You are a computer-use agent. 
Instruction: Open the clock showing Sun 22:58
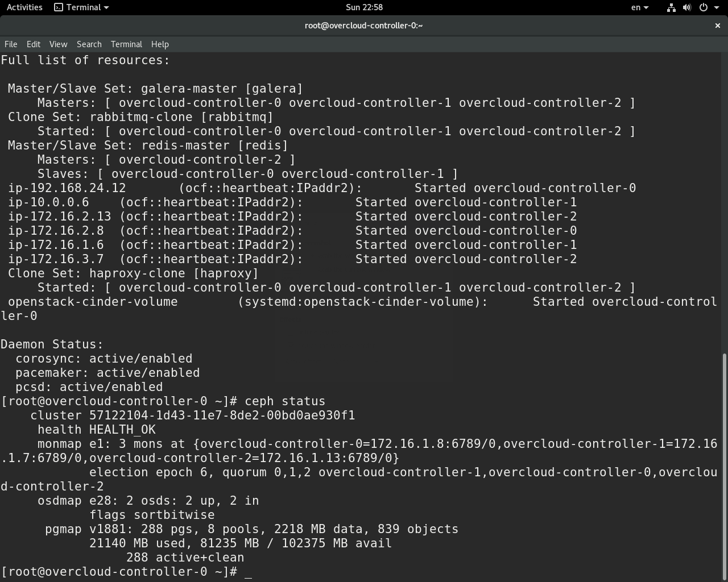click(364, 7)
